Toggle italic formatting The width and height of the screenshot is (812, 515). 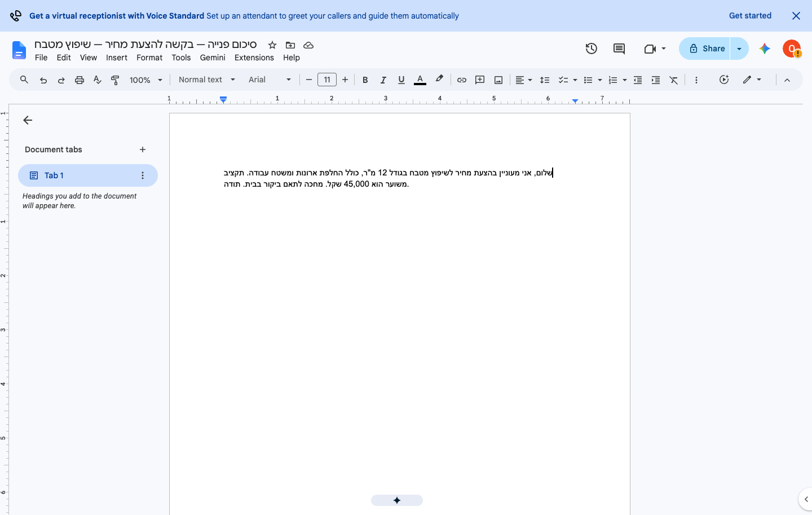(383, 80)
